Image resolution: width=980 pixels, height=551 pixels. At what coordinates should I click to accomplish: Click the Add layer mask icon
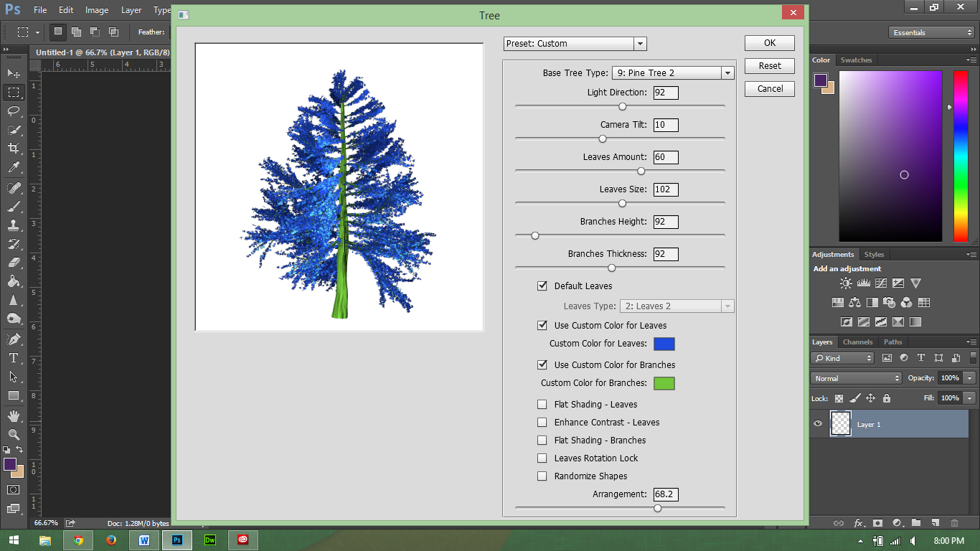(x=877, y=523)
